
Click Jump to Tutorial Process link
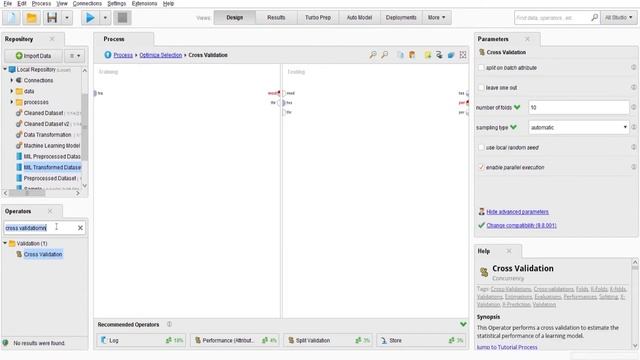[507, 347]
